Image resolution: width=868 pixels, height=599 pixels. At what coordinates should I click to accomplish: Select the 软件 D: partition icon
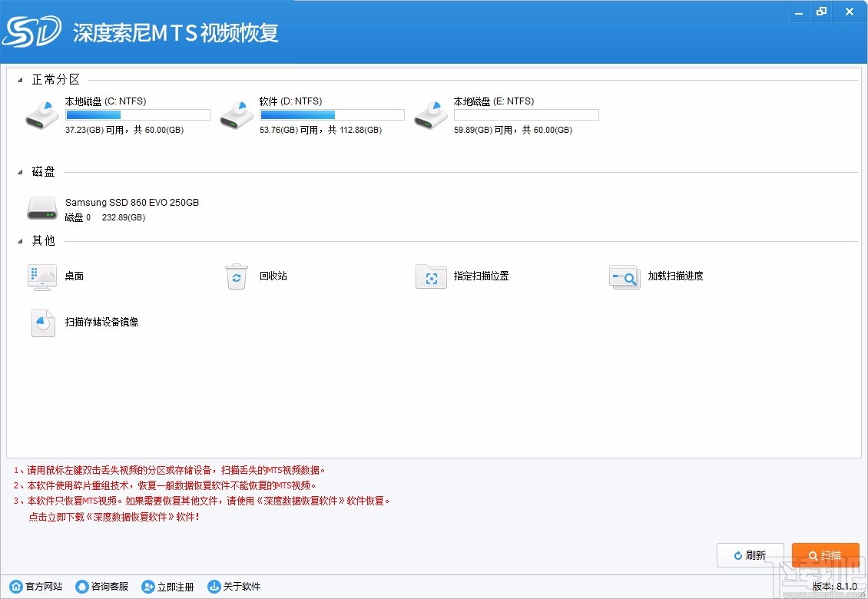[236, 114]
